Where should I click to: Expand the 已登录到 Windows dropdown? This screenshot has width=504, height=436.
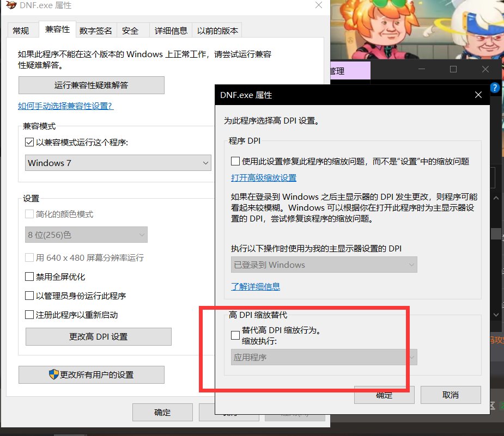point(324,265)
